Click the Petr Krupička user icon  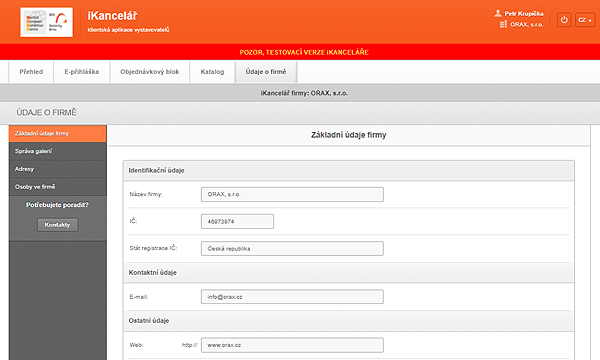pos(498,13)
